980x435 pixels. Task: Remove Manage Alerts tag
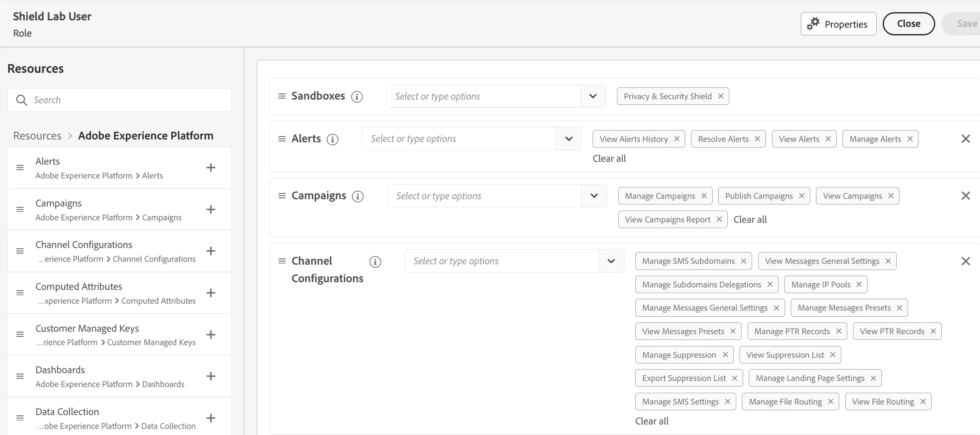click(910, 139)
